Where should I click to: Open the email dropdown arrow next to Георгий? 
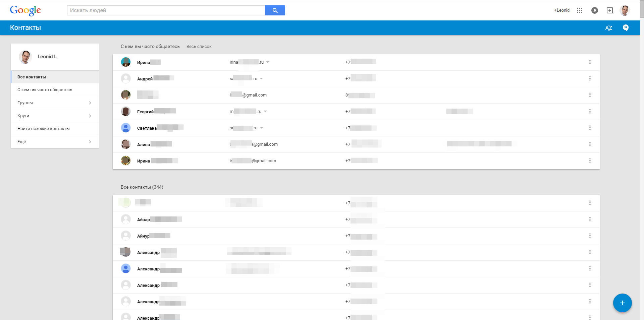tap(265, 111)
